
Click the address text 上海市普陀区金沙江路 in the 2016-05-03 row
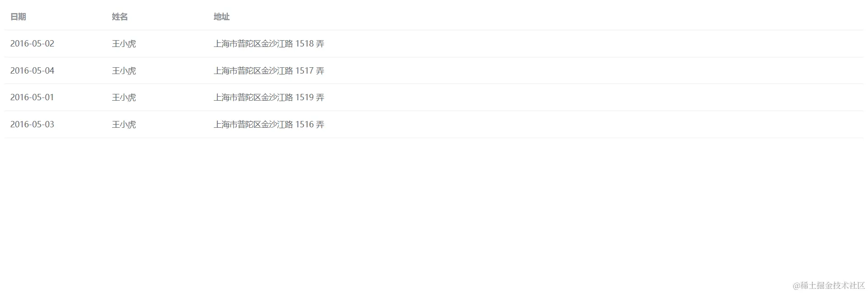tap(253, 125)
